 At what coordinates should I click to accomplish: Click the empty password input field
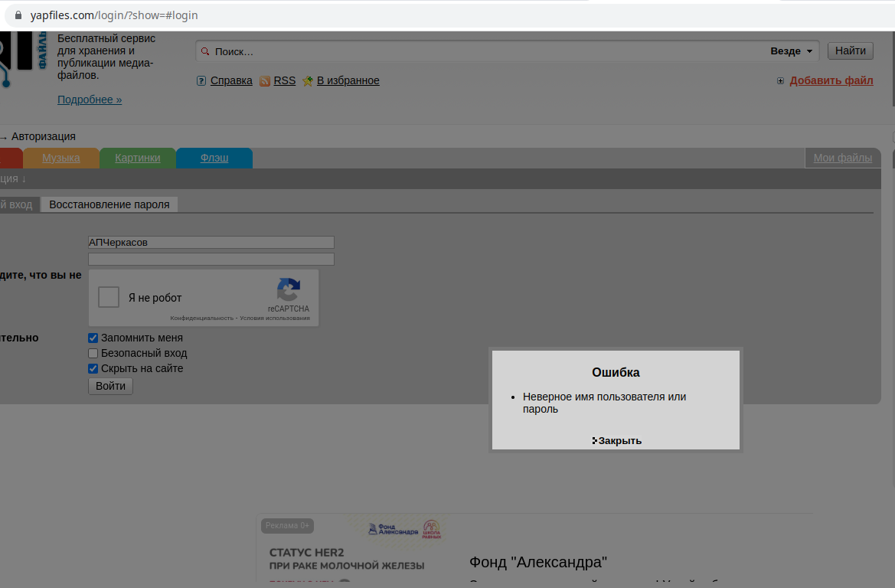coord(211,259)
